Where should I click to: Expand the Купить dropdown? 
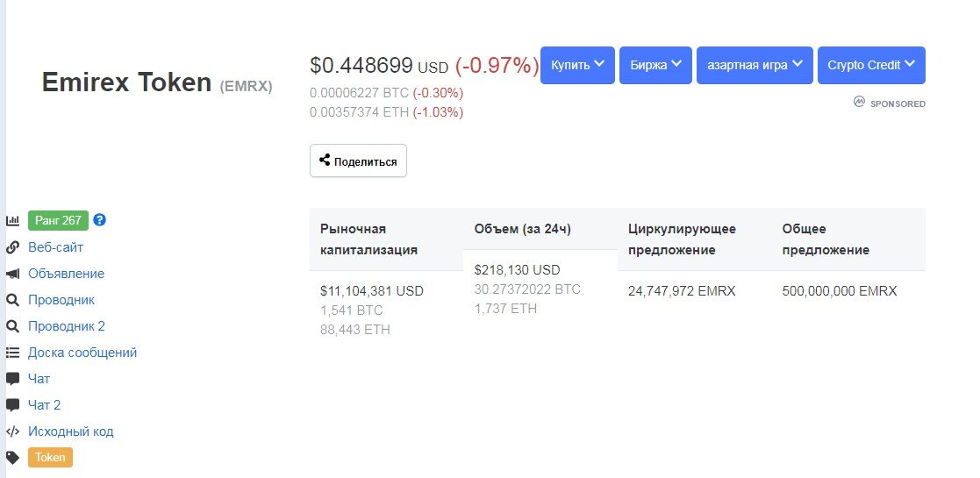[x=577, y=65]
